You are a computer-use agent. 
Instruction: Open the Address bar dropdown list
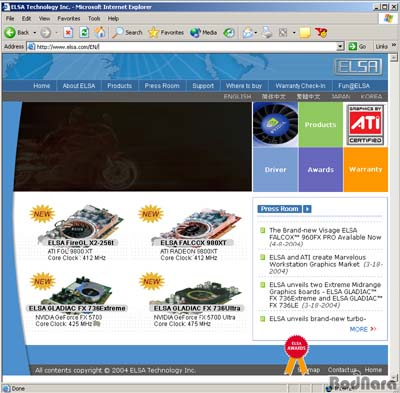(340, 46)
